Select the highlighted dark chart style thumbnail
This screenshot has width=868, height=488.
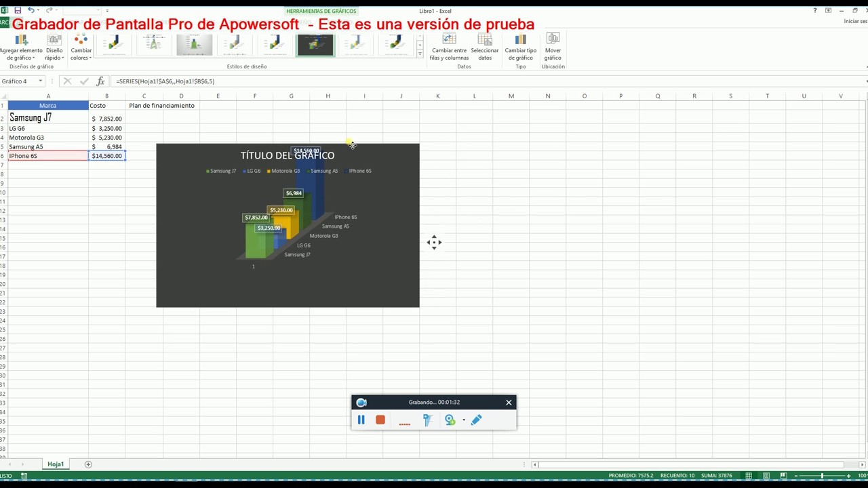click(x=315, y=45)
